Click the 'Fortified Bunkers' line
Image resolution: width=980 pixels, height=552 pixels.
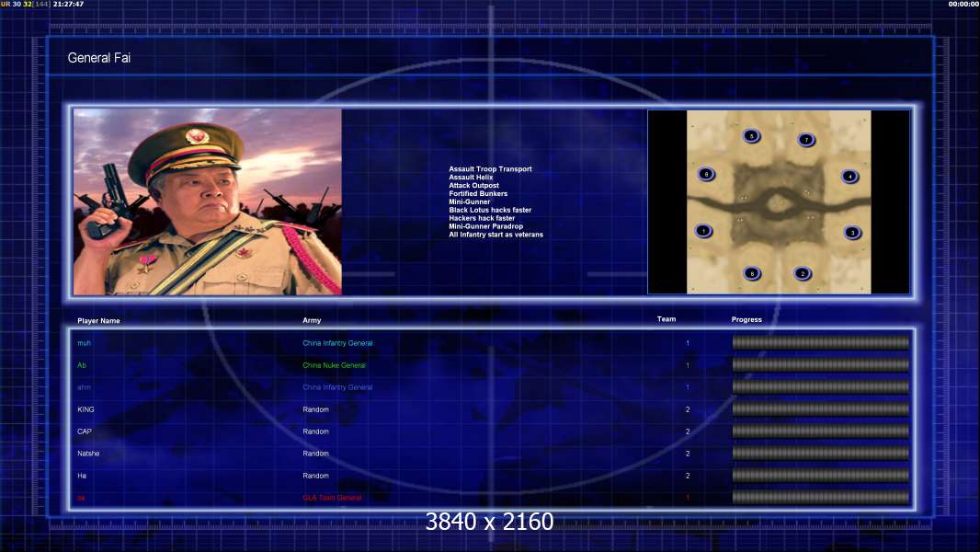pyautogui.click(x=478, y=193)
